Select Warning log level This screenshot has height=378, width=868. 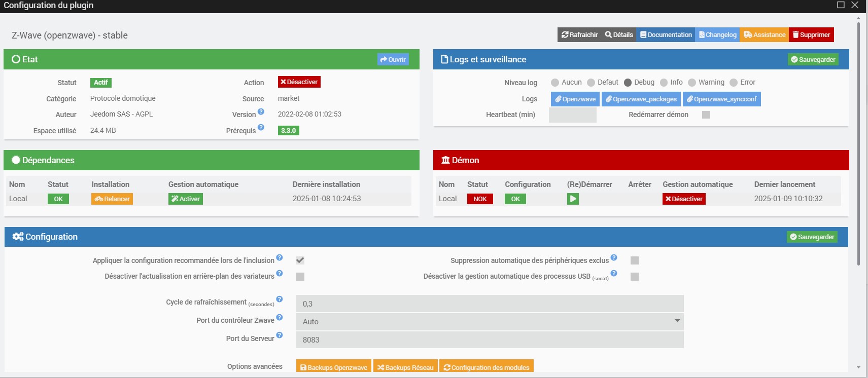tap(692, 83)
